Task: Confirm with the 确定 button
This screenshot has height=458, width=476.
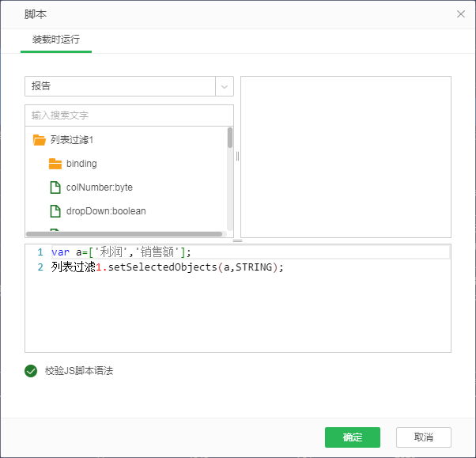Action: [353, 437]
